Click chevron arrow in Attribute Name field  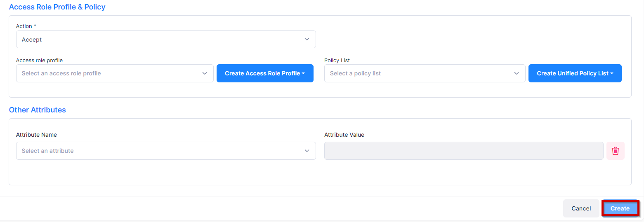coord(307,151)
